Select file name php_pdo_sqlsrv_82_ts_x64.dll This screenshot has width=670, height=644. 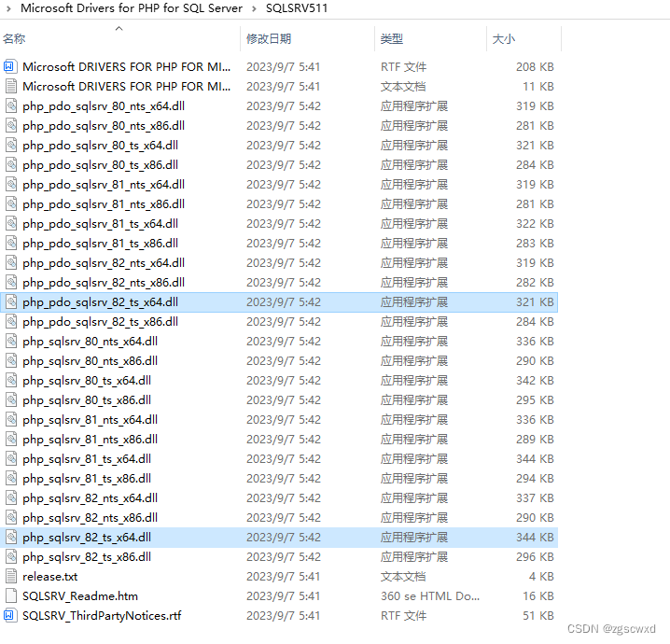click(101, 302)
